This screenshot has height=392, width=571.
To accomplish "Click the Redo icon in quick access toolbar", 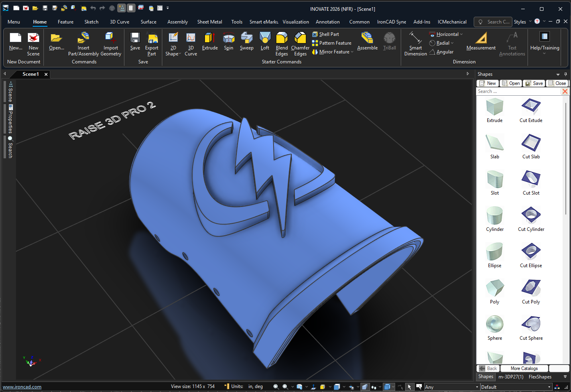I will click(102, 8).
